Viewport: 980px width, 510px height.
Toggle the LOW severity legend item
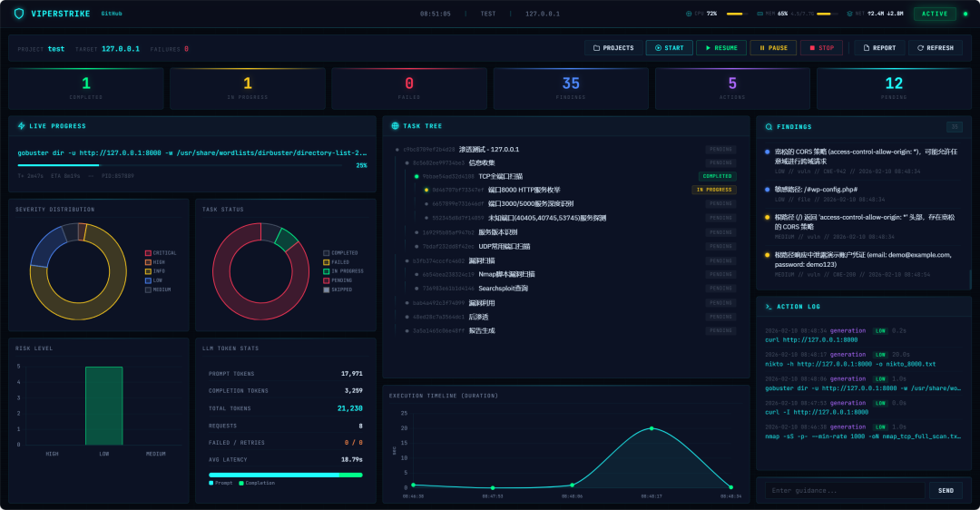pyautogui.click(x=153, y=280)
